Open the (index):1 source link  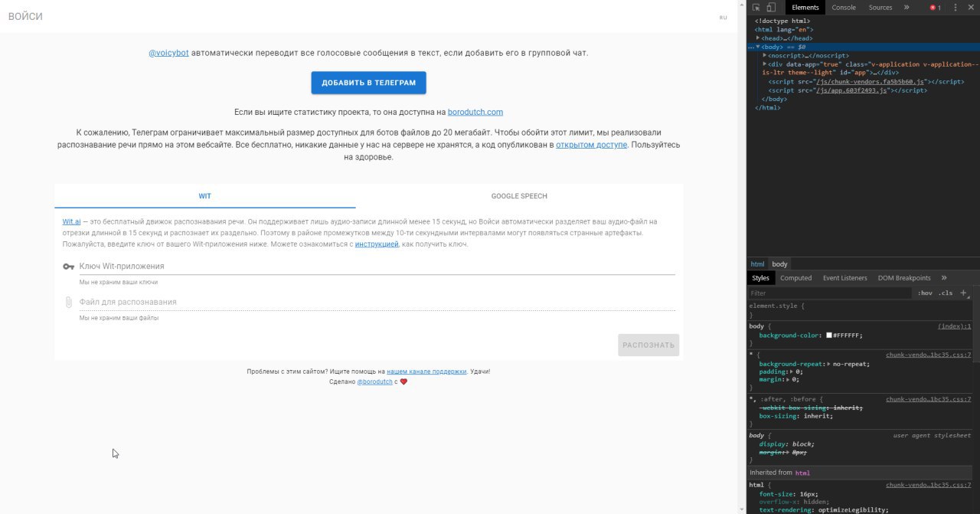pyautogui.click(x=954, y=326)
